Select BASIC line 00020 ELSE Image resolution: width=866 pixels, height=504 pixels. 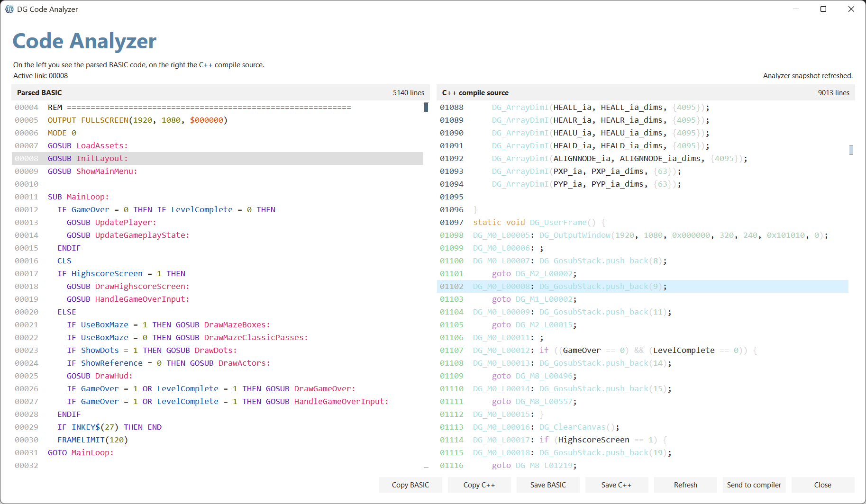click(x=218, y=312)
